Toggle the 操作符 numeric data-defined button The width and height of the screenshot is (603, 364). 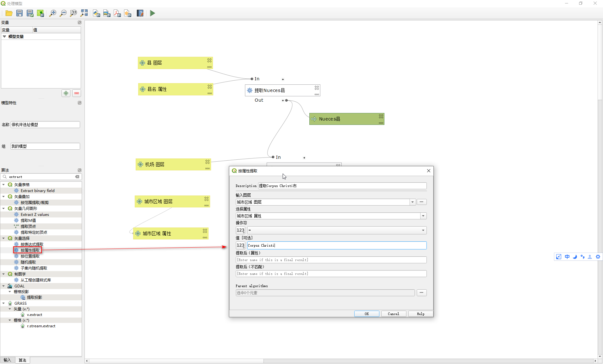click(241, 230)
